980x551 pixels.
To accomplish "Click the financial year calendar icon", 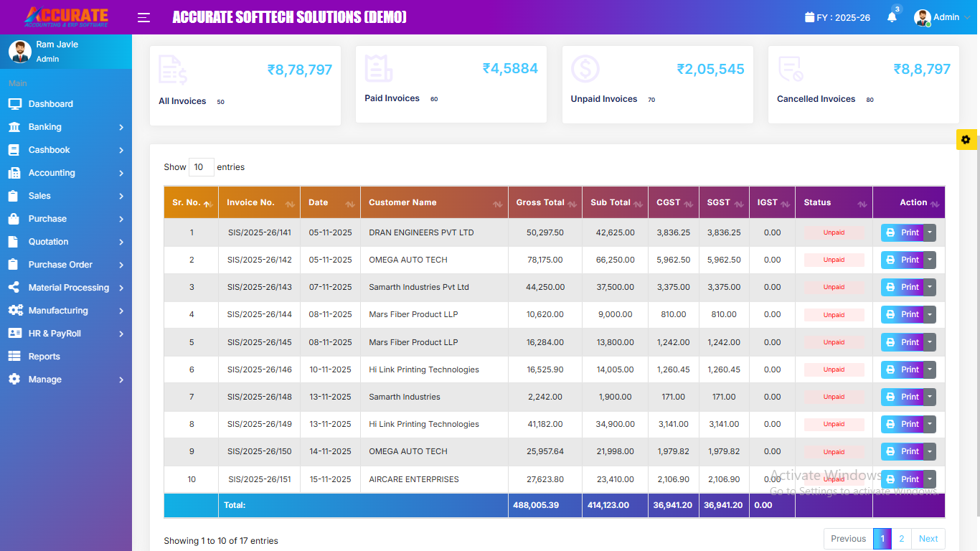I will 809,17.
